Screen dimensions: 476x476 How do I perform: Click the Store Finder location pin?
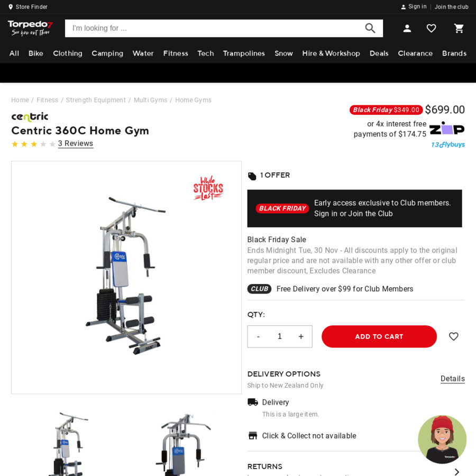(x=11, y=7)
